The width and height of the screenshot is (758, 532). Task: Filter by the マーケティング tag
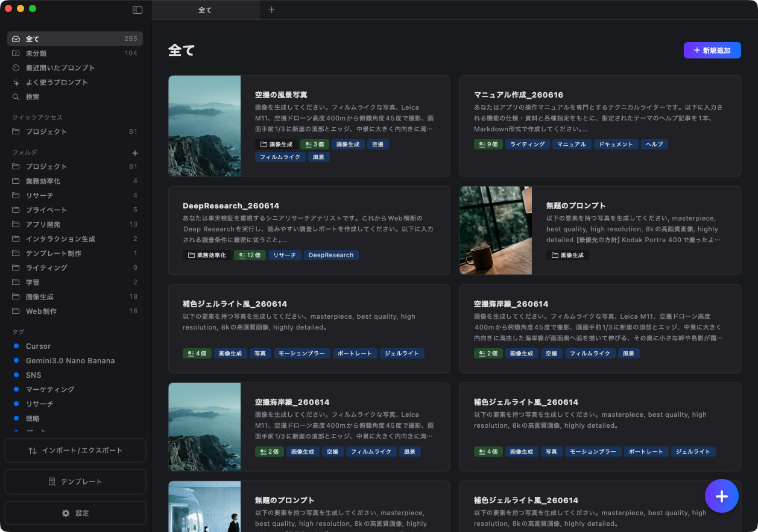coord(75,389)
